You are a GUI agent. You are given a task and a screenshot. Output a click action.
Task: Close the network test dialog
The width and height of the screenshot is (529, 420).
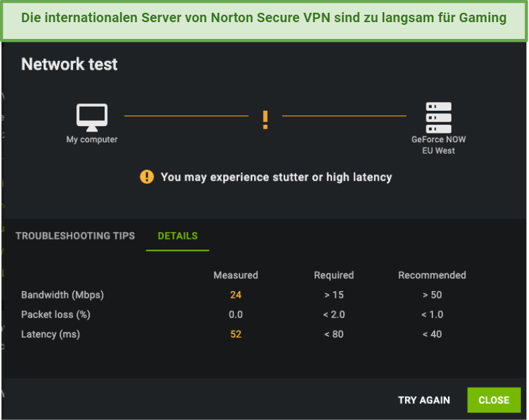tap(493, 400)
